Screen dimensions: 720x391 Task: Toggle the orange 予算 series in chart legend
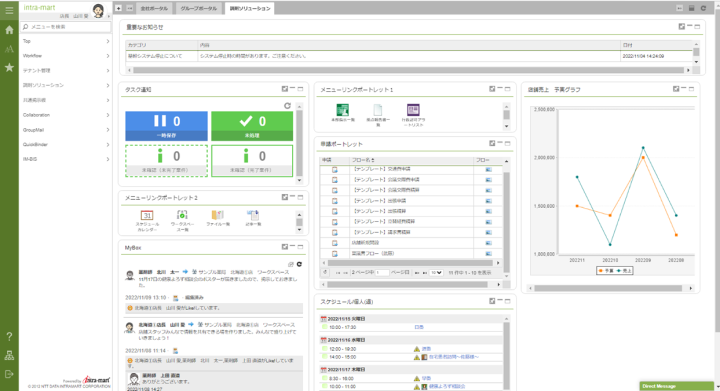coord(606,271)
